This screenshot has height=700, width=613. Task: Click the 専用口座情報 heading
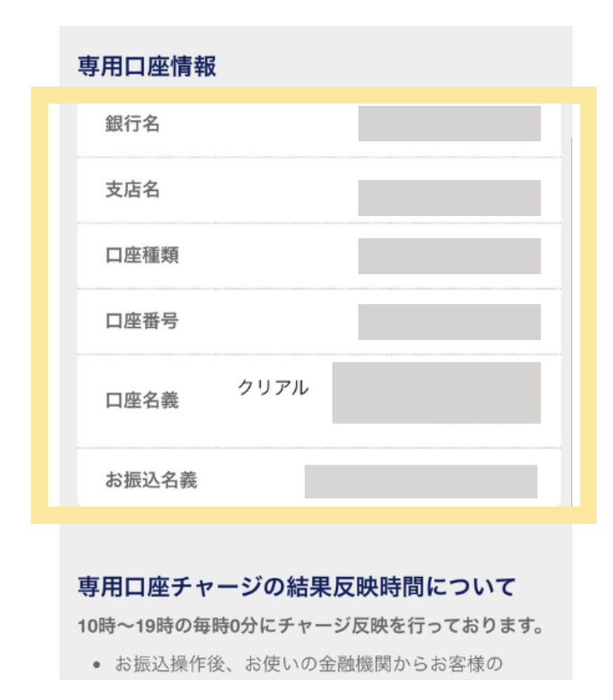(147, 66)
